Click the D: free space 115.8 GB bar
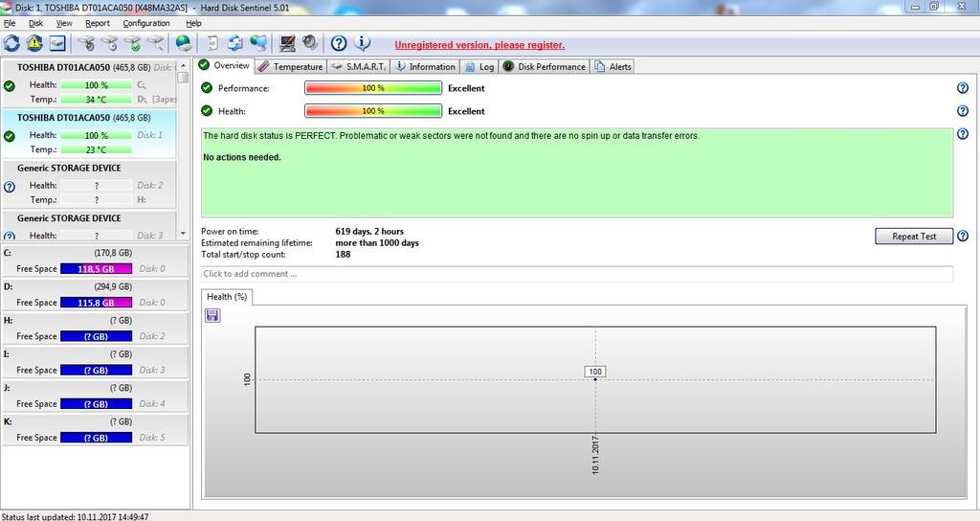 pos(97,303)
